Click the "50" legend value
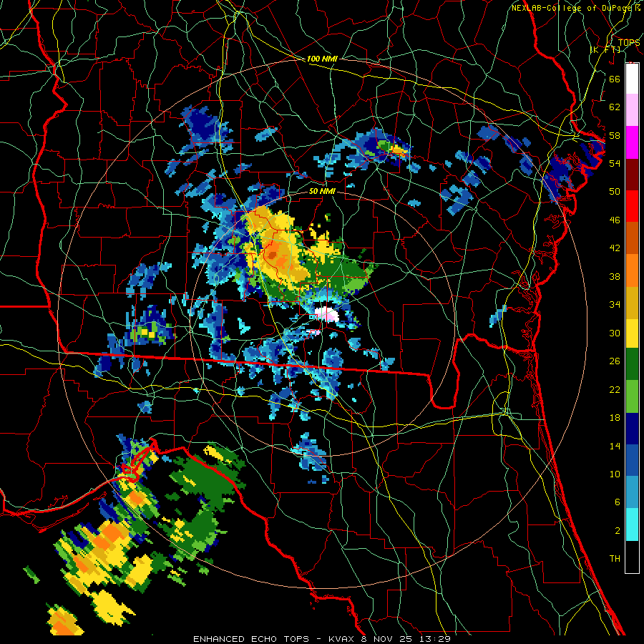 tap(615, 191)
